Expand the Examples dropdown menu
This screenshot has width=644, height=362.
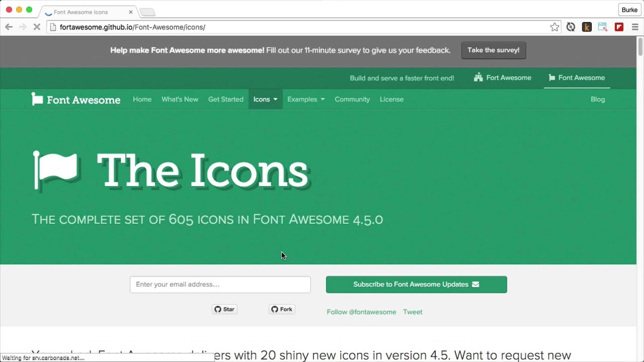click(306, 100)
